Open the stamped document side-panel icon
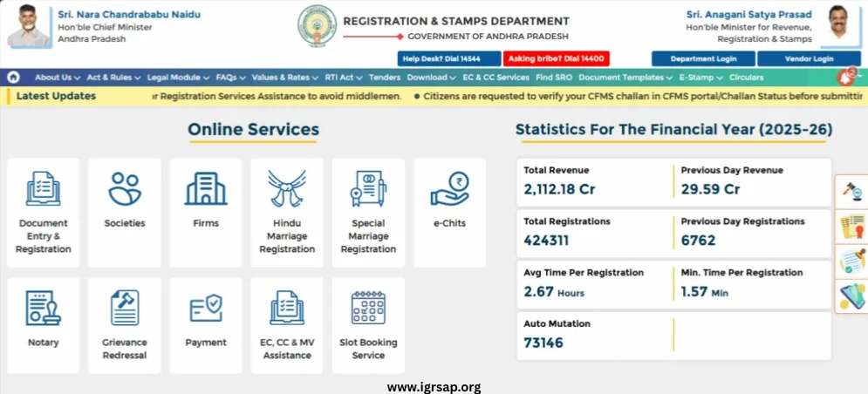This screenshot has width=868, height=394. [x=851, y=261]
